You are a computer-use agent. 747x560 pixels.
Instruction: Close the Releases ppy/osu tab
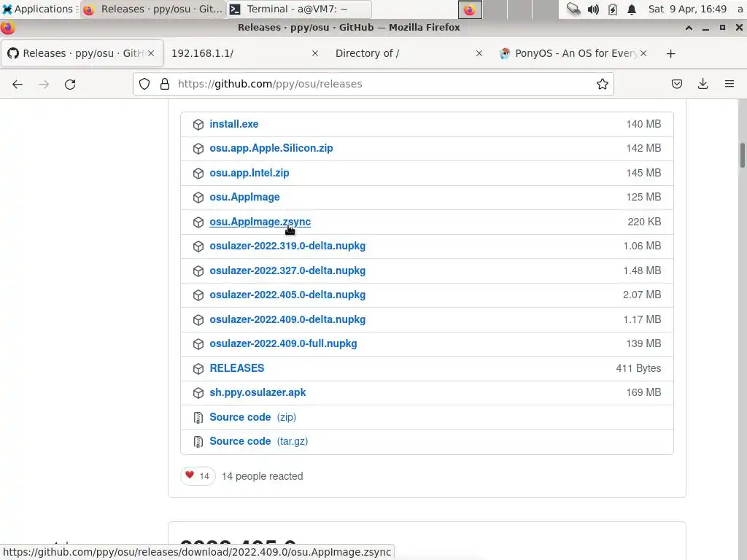[151, 53]
